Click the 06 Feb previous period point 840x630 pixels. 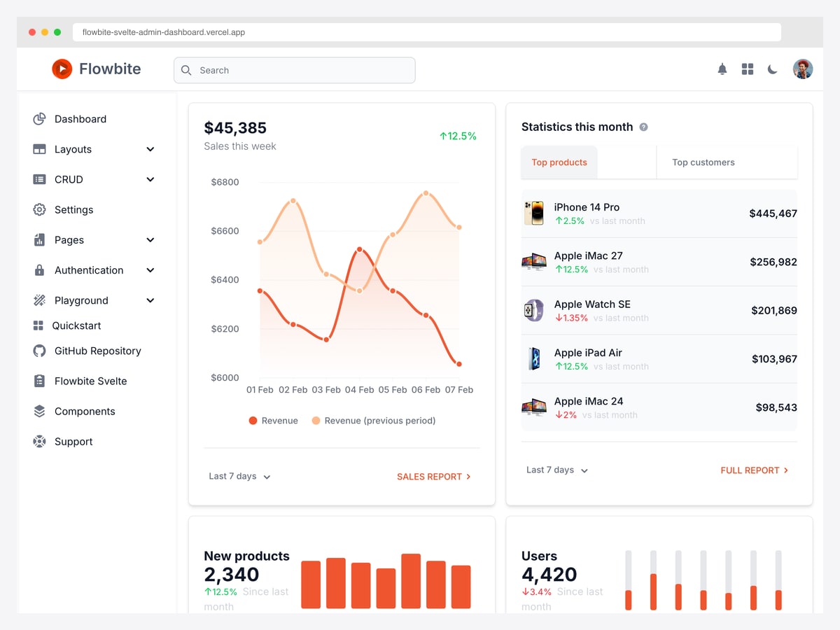(426, 193)
